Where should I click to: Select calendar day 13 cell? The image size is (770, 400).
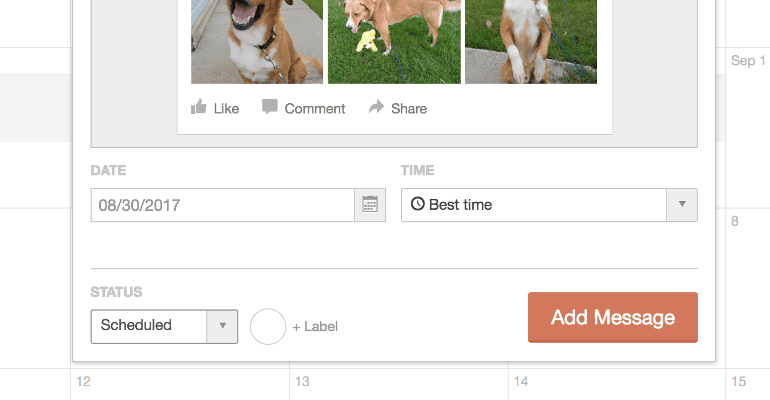coord(398,385)
